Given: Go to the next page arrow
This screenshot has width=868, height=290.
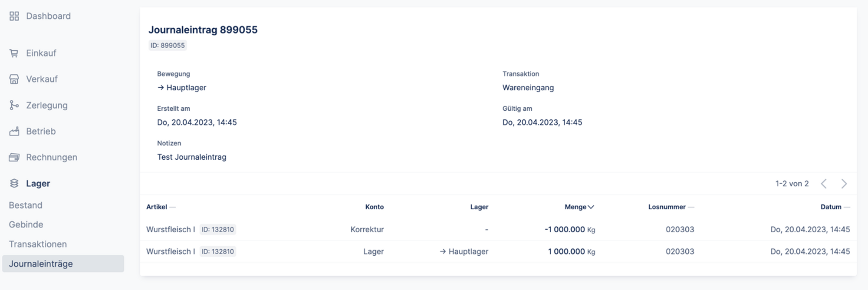Looking at the screenshot, I should (x=844, y=184).
